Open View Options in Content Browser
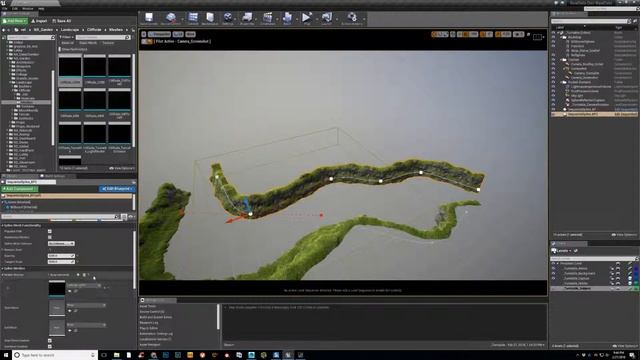This screenshot has width=640, height=360. point(122,168)
